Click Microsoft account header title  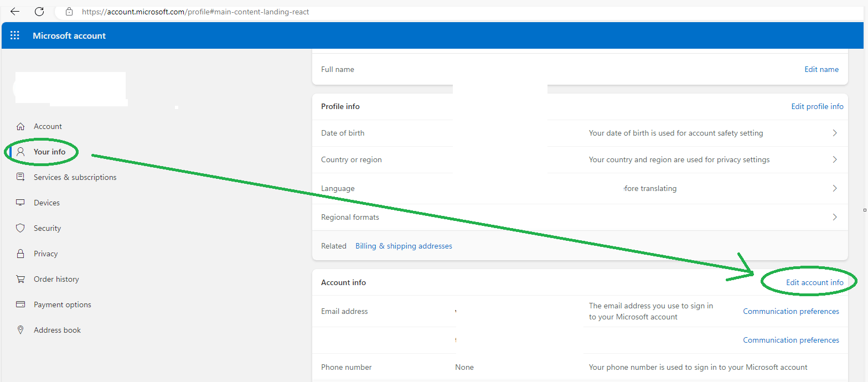click(x=69, y=35)
